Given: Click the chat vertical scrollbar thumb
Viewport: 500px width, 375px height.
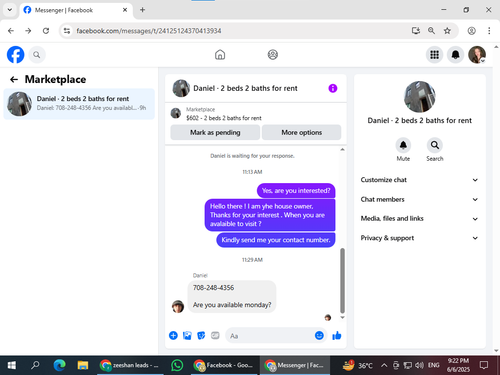Looking at the screenshot, I should coord(342,281).
